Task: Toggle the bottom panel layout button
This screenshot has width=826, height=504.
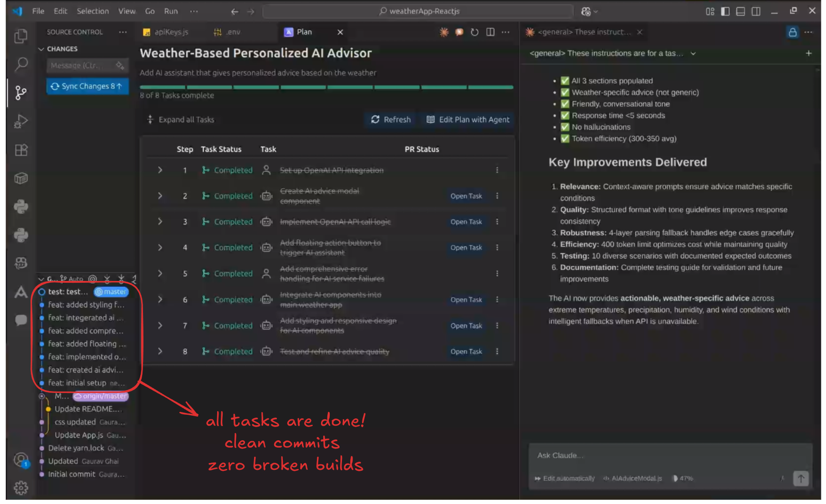Action: pos(740,11)
